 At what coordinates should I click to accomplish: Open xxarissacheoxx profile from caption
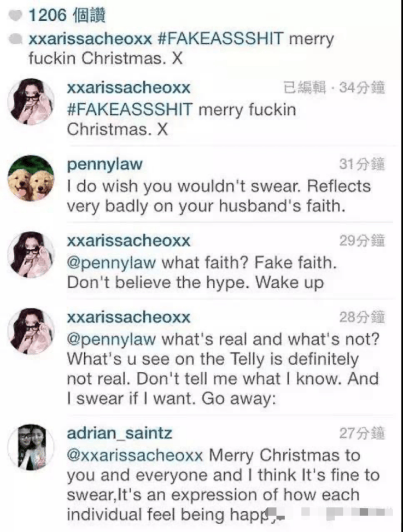90,39
